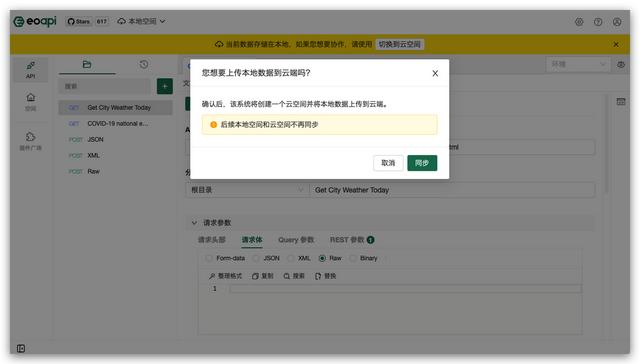This screenshot has width=640, height=364.
Task: Select Binary body type
Action: tap(364, 258)
